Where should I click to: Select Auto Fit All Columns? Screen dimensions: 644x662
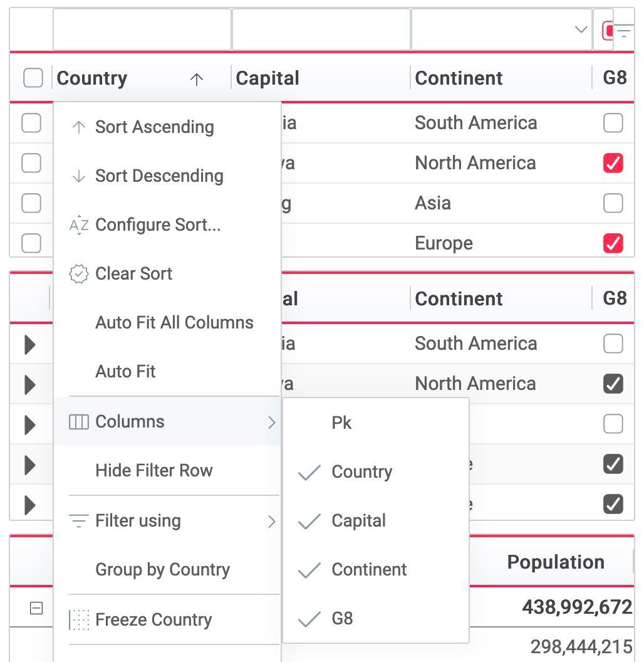pyautogui.click(x=174, y=323)
